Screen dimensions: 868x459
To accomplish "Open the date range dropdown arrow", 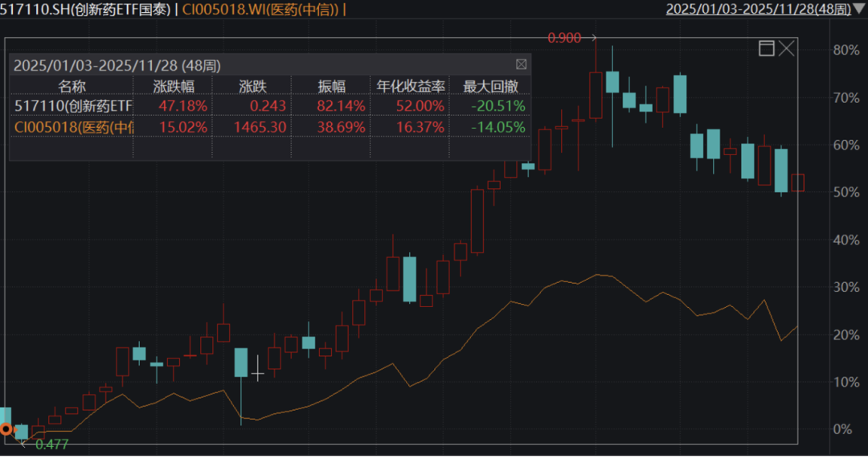I will point(859,9).
